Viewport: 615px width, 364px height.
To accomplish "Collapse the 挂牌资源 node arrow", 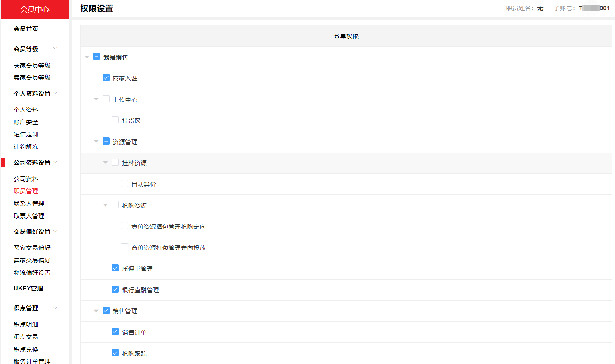I will [x=106, y=163].
